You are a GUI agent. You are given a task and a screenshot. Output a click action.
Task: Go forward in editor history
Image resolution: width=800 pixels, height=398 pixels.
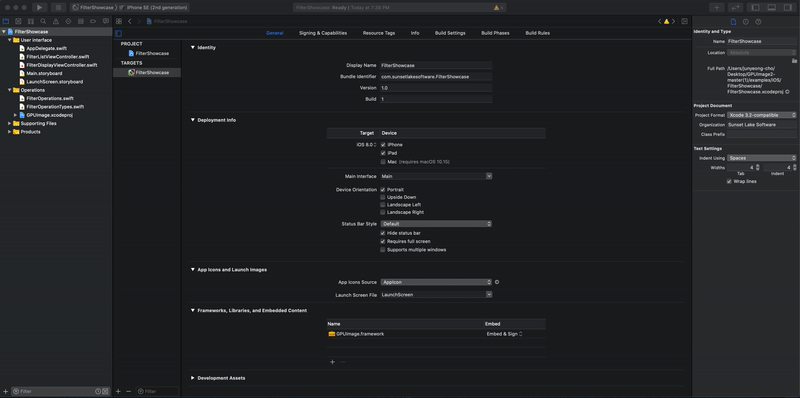[139, 21]
